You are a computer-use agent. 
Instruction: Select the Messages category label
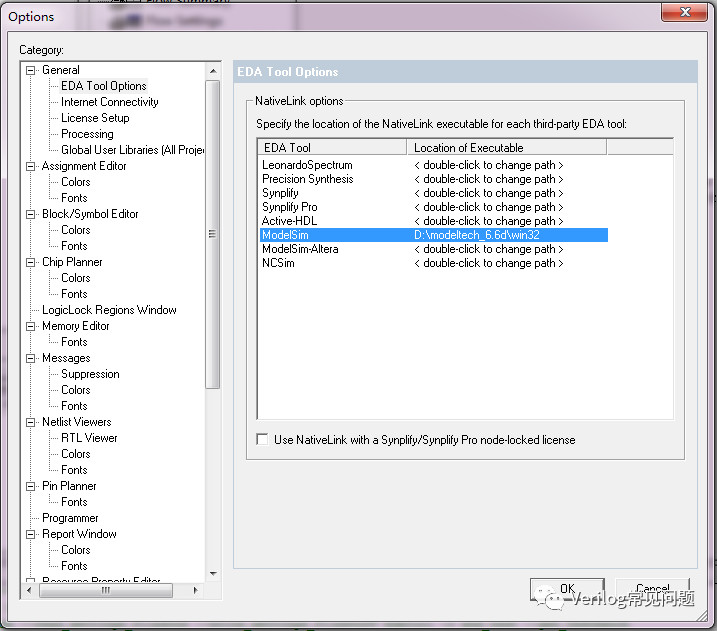66,358
